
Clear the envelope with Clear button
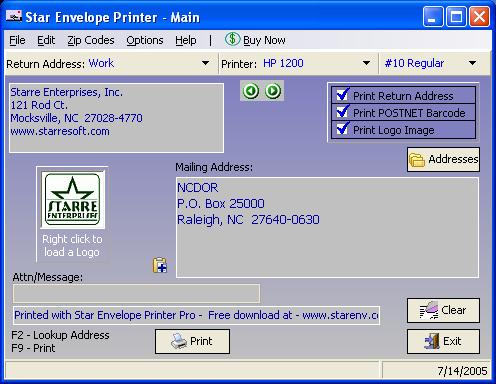[x=443, y=310]
